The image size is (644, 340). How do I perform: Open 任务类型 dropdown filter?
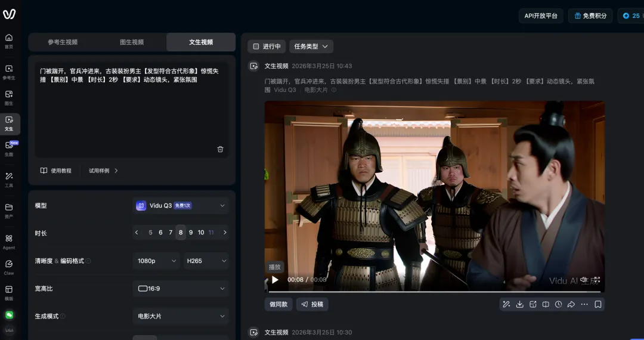click(311, 47)
